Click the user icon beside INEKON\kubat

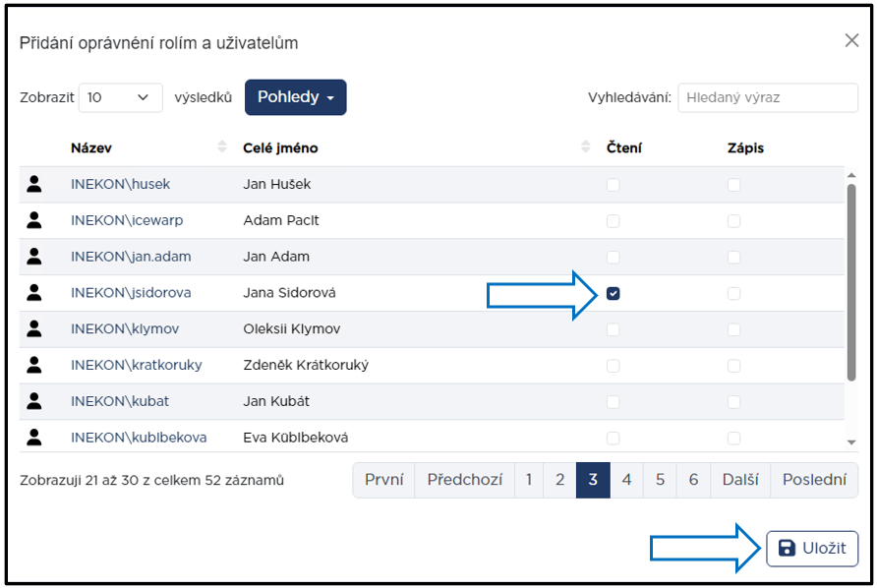[x=34, y=401]
